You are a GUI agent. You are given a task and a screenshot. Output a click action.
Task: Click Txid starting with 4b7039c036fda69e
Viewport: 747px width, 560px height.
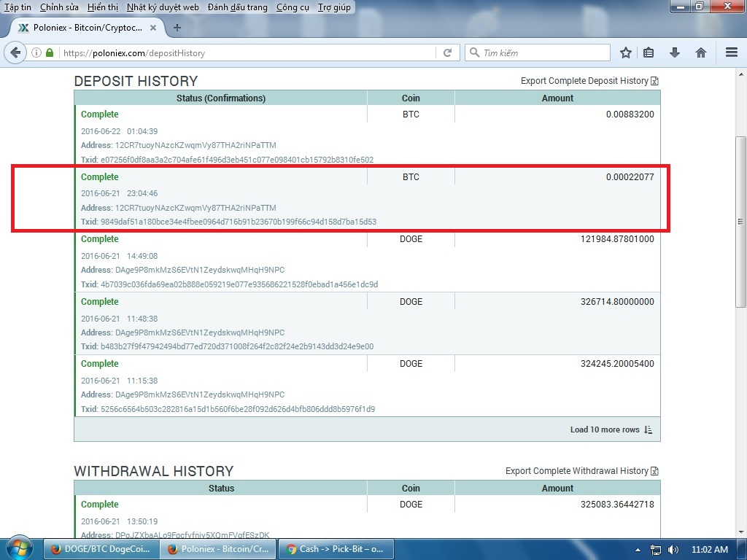(x=239, y=285)
